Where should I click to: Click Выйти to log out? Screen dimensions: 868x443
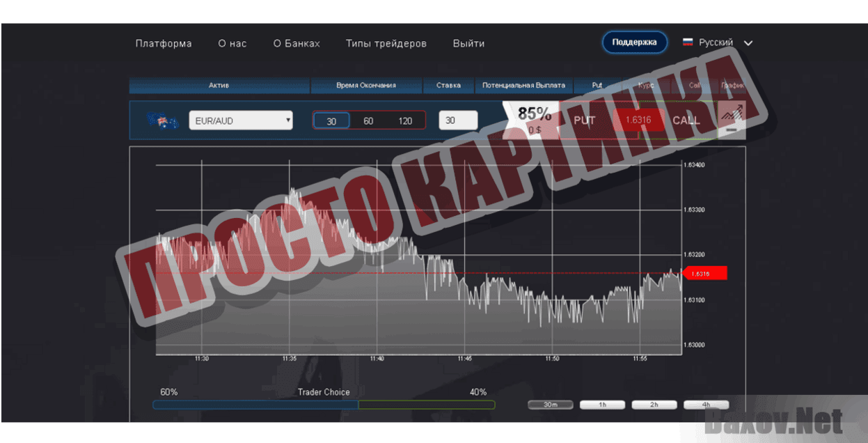tap(468, 43)
